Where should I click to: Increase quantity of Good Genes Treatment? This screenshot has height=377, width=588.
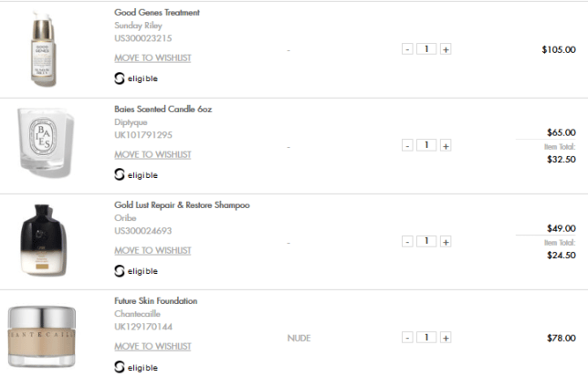(446, 49)
